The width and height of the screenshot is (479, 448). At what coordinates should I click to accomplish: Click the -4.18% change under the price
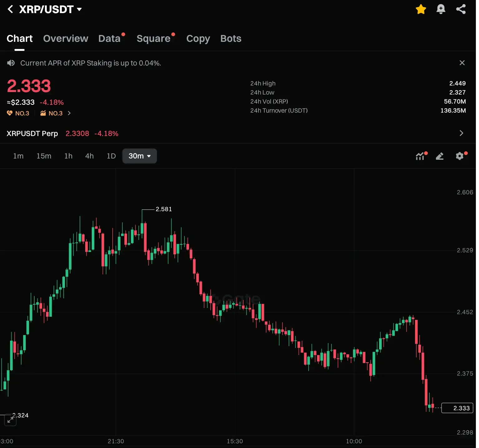pos(52,102)
